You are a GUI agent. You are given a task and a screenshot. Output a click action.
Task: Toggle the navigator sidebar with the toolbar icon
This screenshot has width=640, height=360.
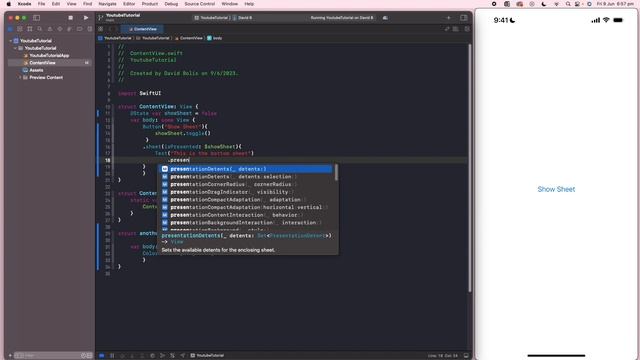(x=36, y=18)
